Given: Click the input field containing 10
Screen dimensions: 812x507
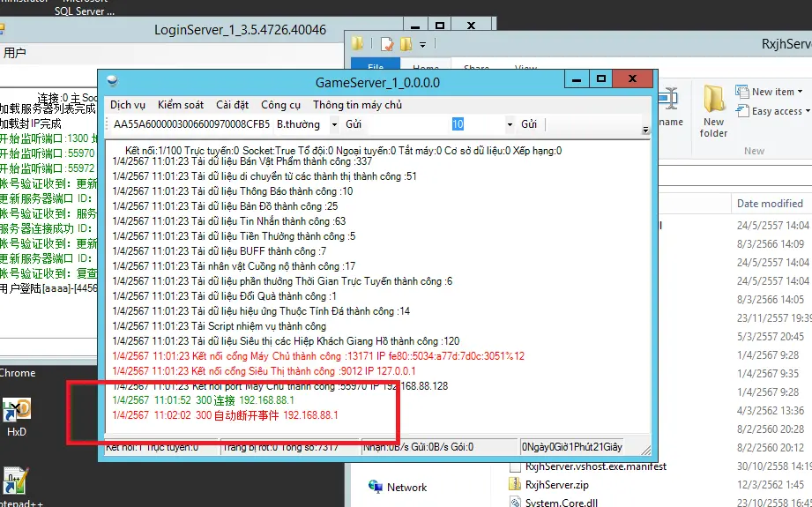Looking at the screenshot, I should tap(436, 124).
